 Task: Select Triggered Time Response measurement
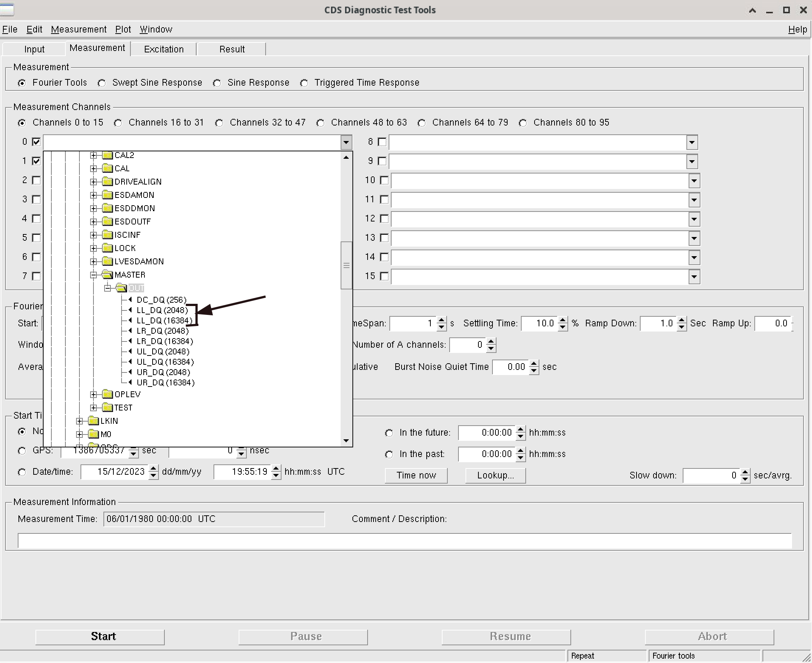tap(304, 83)
